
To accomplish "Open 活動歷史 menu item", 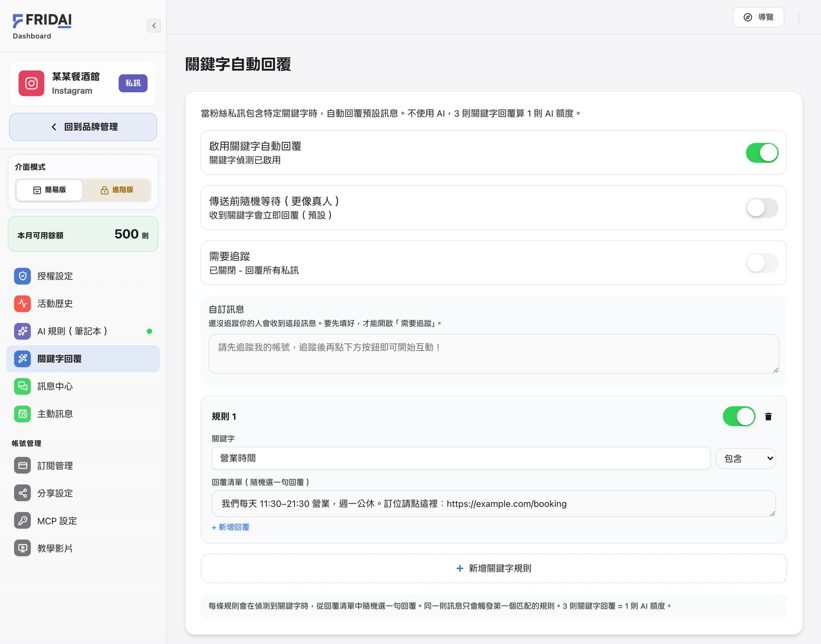I will [x=83, y=304].
